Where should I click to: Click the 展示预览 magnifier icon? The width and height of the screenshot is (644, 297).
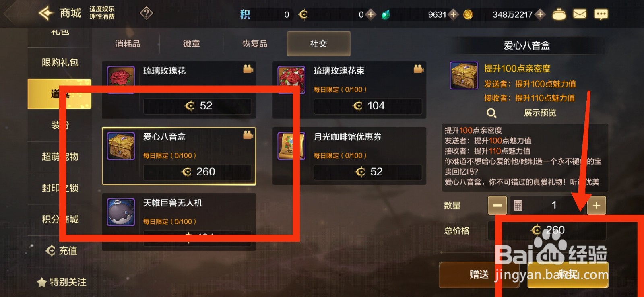[491, 113]
